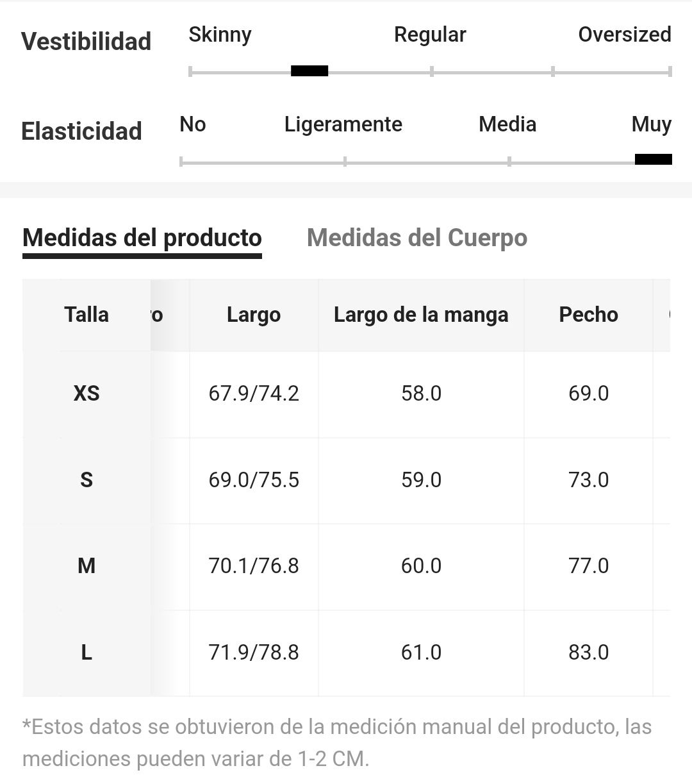Click the Vestibilidad slider black marker
This screenshot has height=784, width=692.
[309, 71]
